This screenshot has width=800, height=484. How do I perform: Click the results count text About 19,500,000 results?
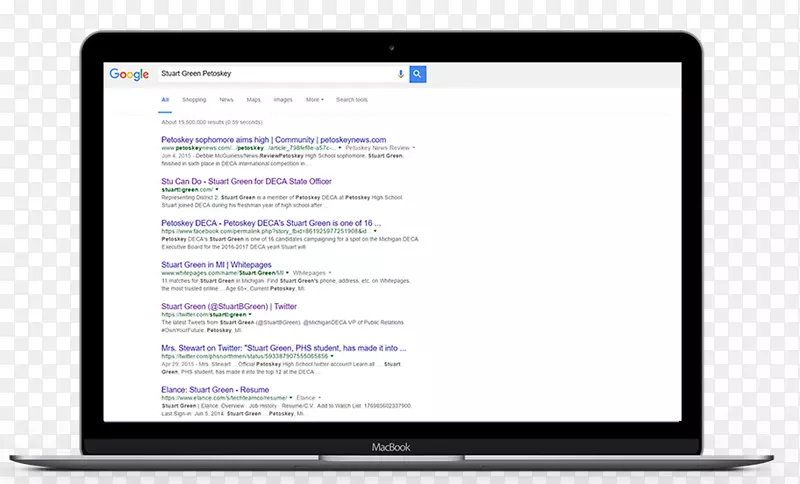tap(212, 122)
